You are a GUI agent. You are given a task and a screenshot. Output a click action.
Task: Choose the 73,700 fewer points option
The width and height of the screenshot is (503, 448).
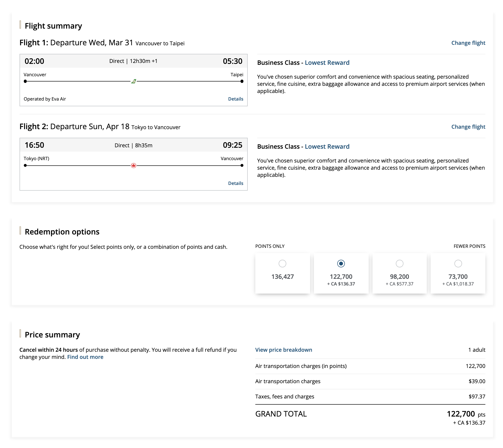(x=458, y=263)
